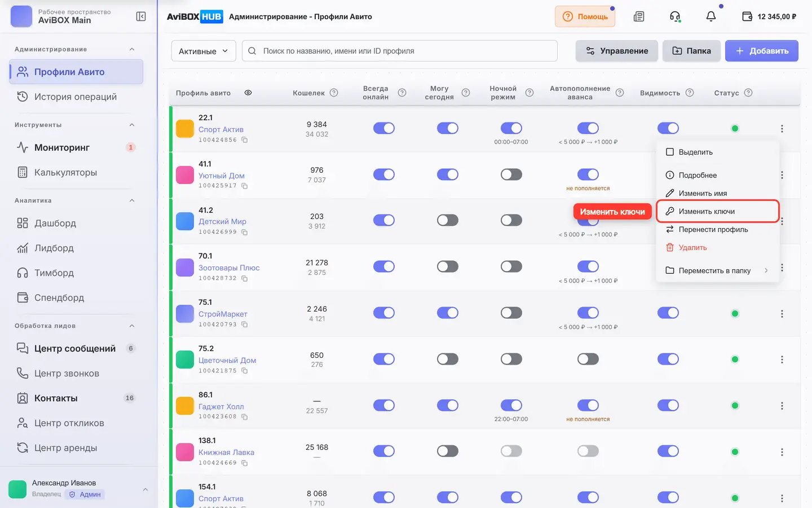The width and height of the screenshot is (812, 508).
Task: Collapse Обработка лидов sidebar section
Action: pos(132,326)
